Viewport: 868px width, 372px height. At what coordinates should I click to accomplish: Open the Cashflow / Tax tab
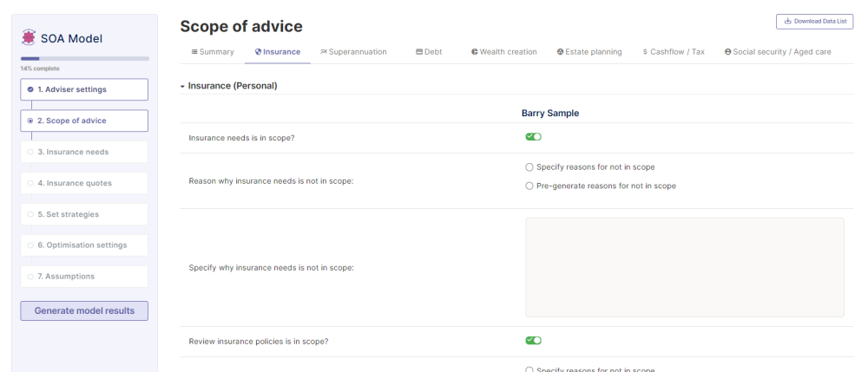click(674, 52)
